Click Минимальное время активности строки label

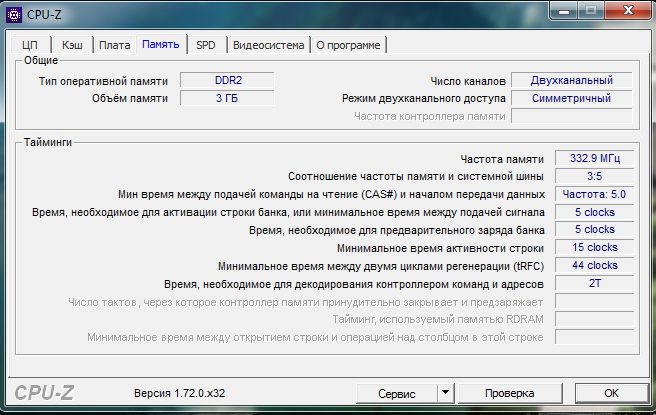coord(440,248)
